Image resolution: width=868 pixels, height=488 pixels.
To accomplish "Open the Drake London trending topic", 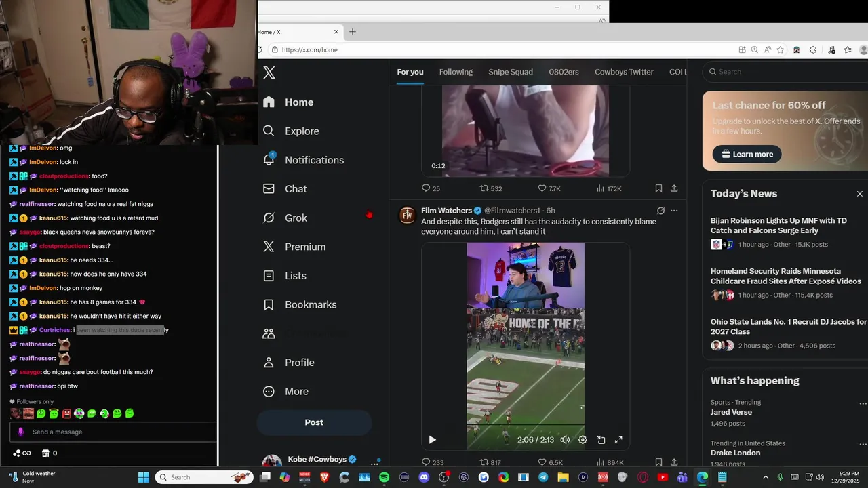I will 735,453.
